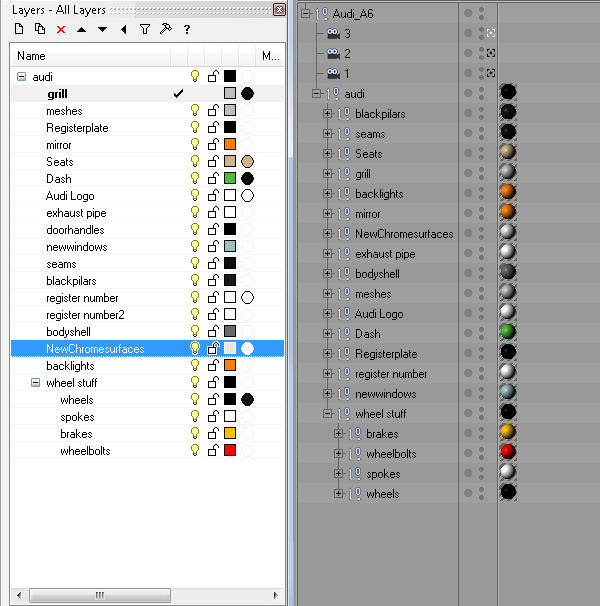Expand wheelbolts node in object tree
Screen dimensions: 600x606
[x=338, y=454]
